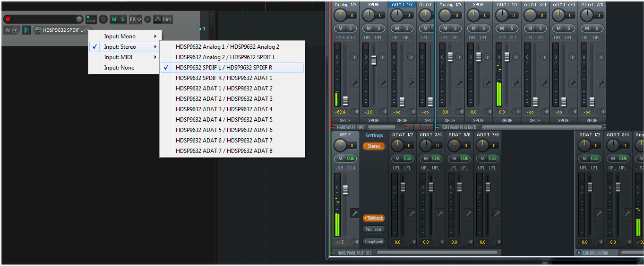This screenshot has width=644, height=266.
Task: Expand routing arrow beside -62.4 on Analog 1/2 input
Action: click(357, 112)
